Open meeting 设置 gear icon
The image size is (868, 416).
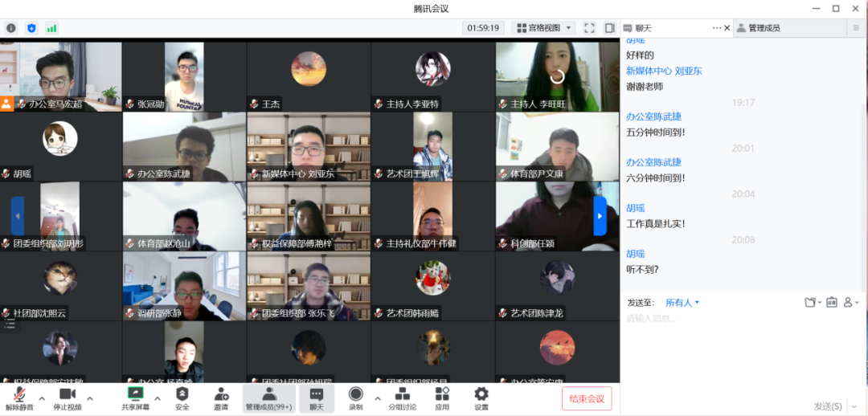coord(481,397)
